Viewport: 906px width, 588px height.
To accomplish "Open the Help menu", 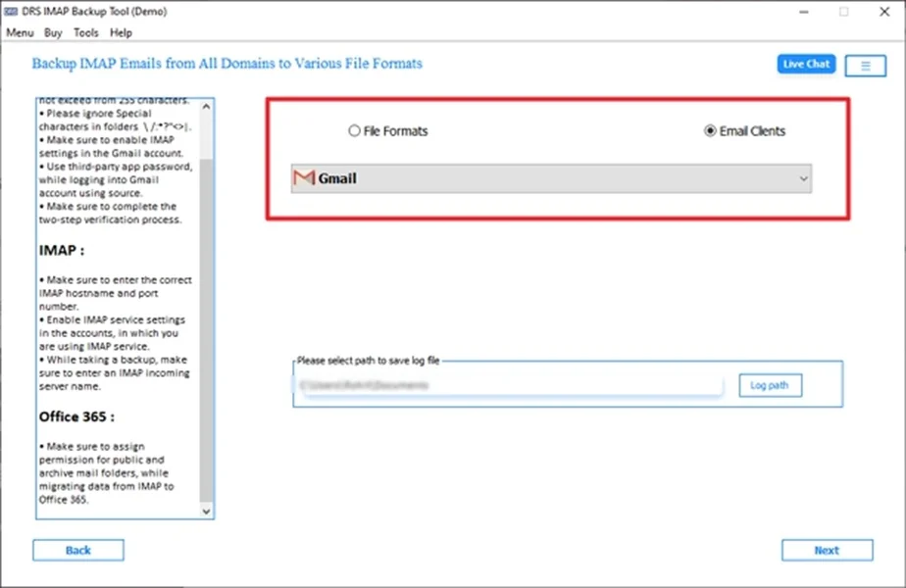I will (x=121, y=32).
